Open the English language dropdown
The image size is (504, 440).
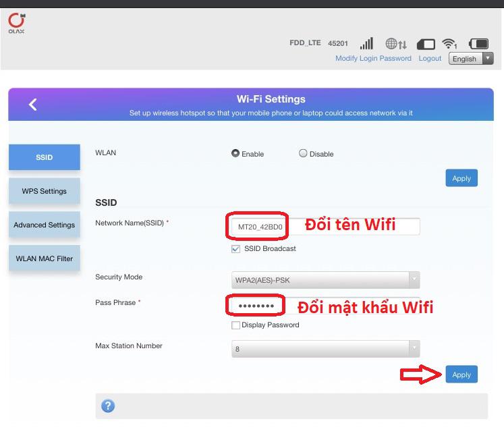471,59
